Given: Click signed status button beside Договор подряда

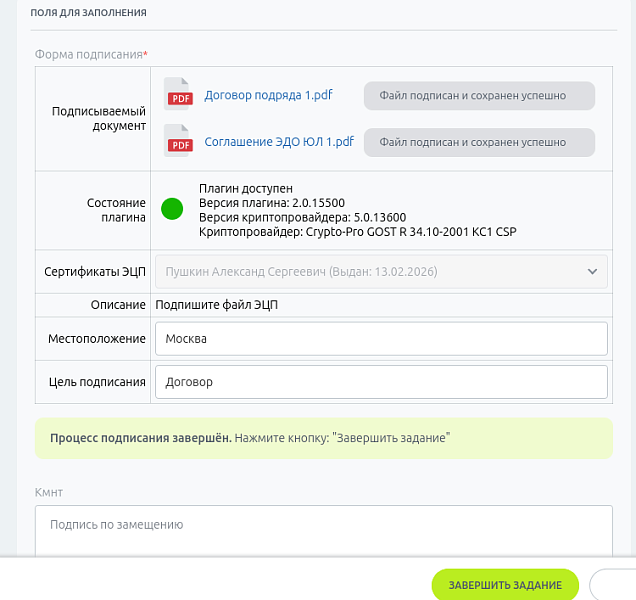Looking at the screenshot, I should (x=479, y=96).
